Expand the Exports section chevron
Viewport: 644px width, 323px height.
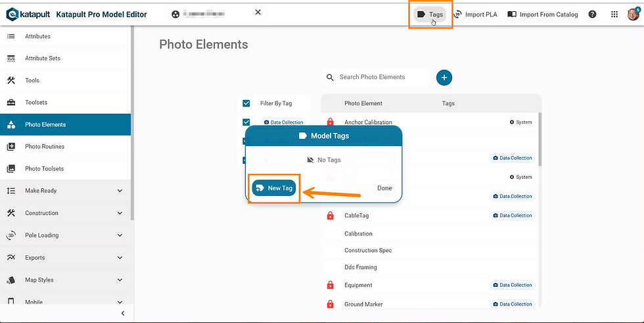pos(120,258)
